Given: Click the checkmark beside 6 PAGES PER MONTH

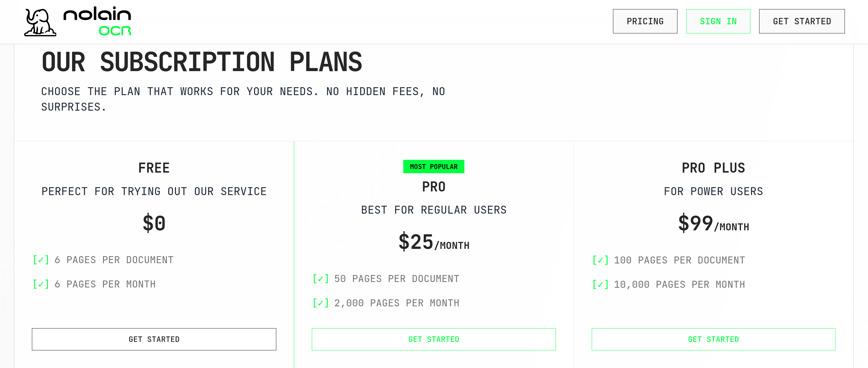Looking at the screenshot, I should (40, 284).
